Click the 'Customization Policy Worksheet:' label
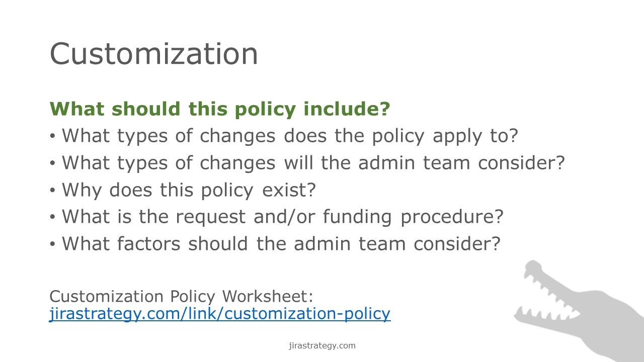The width and height of the screenshot is (644, 362). click(x=182, y=296)
